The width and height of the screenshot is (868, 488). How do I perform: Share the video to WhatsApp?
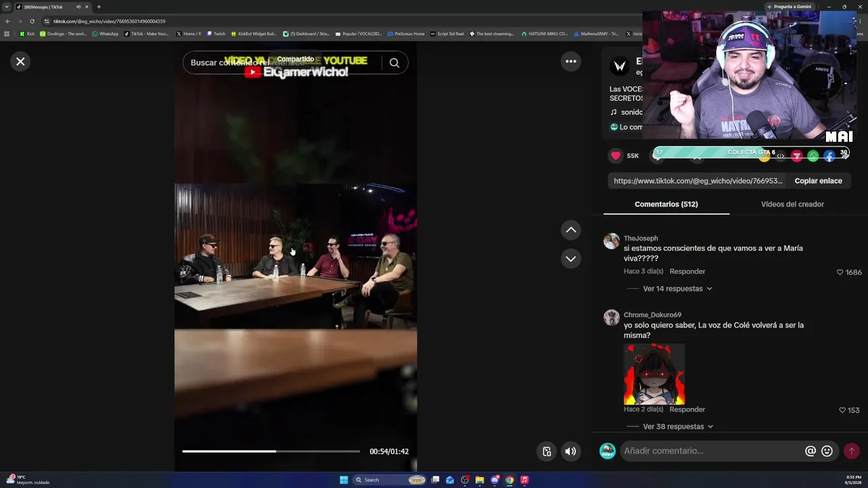point(813,157)
